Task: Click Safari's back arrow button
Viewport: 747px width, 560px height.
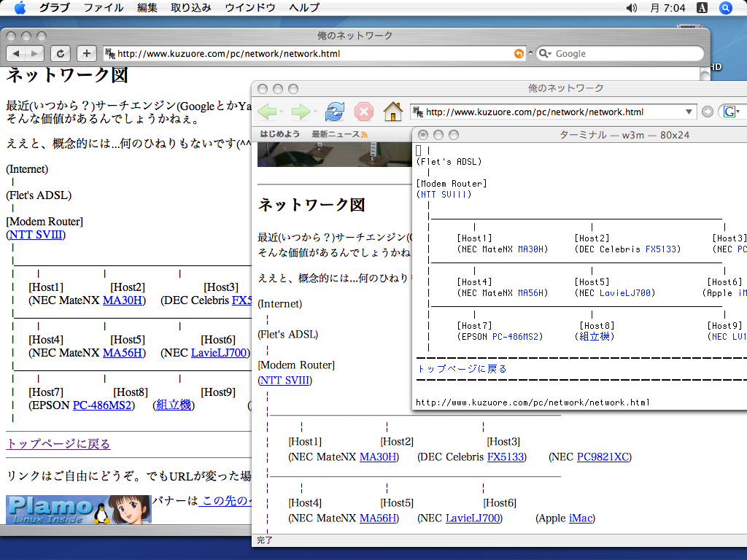Action: coord(16,53)
